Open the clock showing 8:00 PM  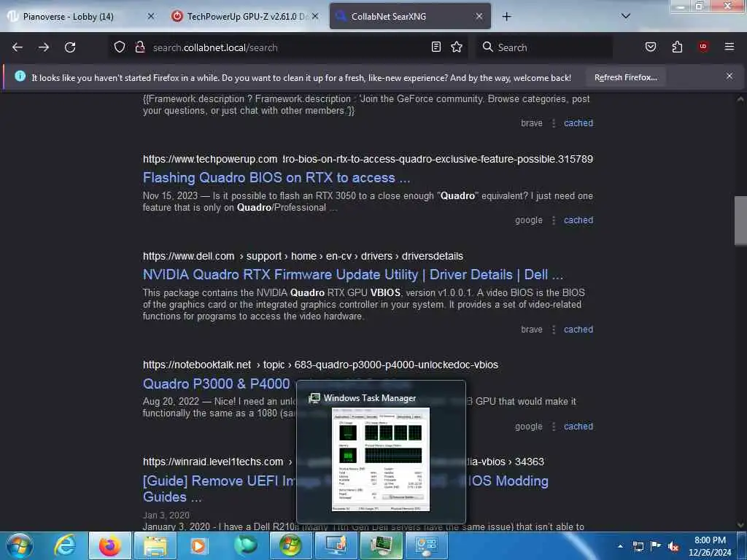(710, 546)
